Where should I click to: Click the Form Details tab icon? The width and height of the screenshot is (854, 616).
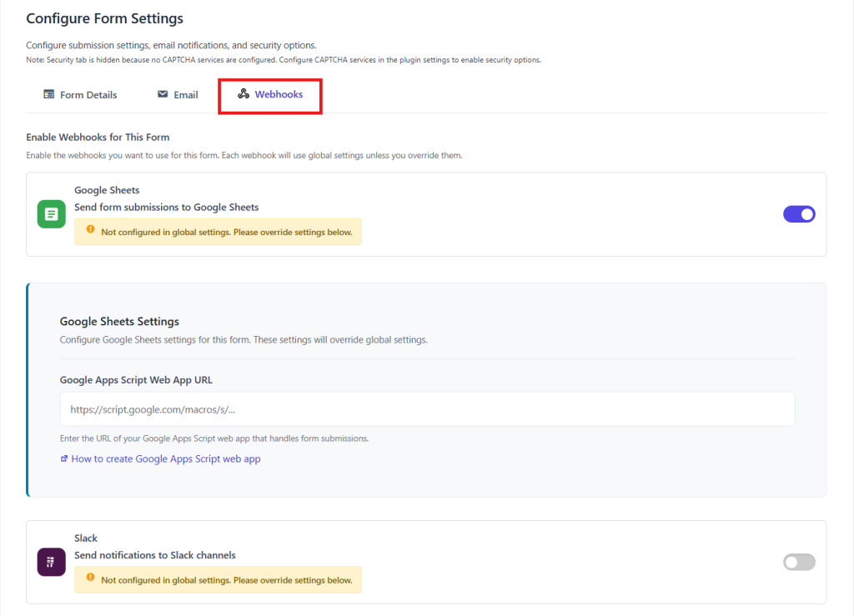click(x=50, y=94)
